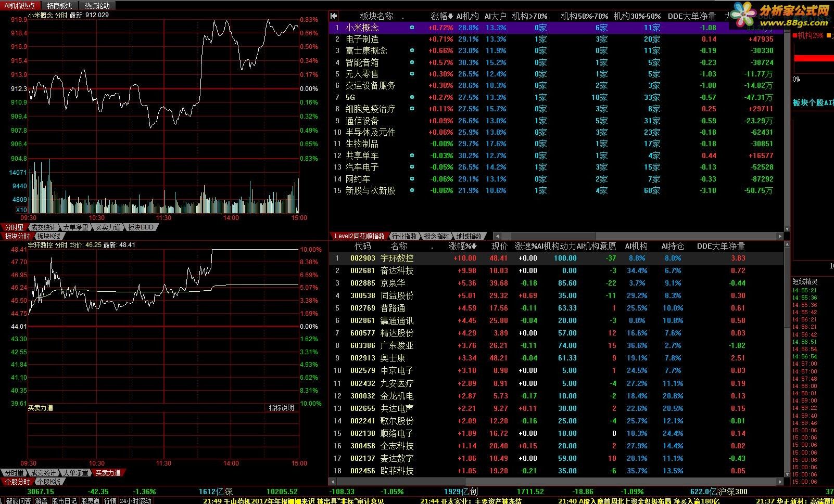The image size is (834, 504).
Task: Click the plus icon next to 网约车
Action: click(412, 179)
